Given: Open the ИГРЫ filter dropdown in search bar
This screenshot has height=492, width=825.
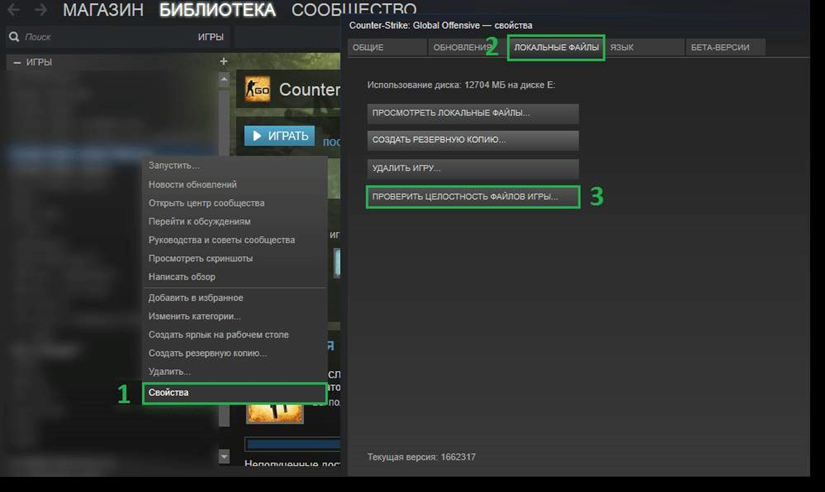Looking at the screenshot, I should 210,37.
